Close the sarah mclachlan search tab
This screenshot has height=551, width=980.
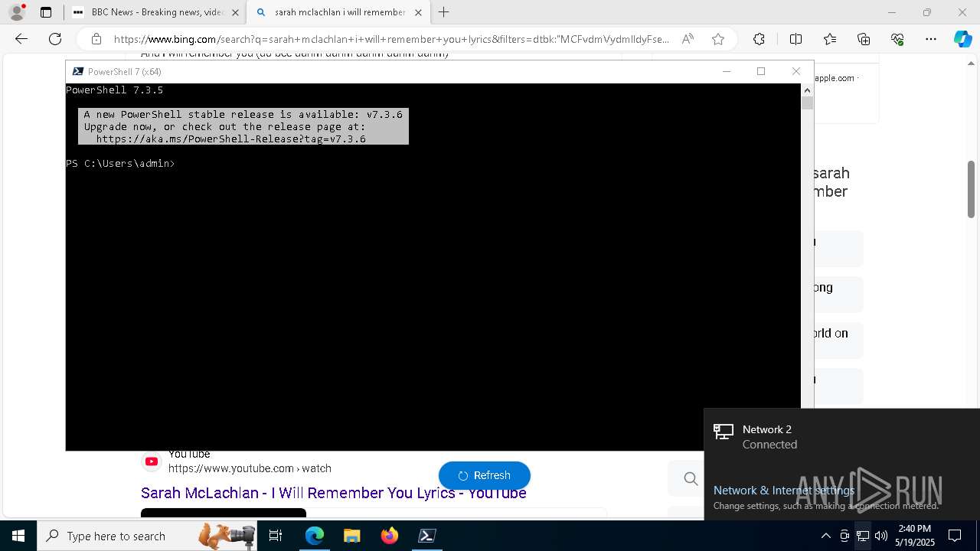(418, 12)
